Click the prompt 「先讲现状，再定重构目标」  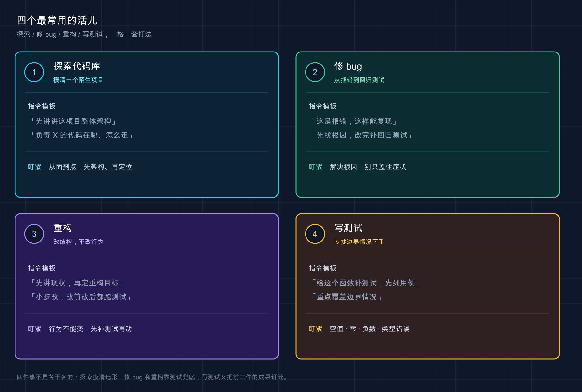[x=77, y=283]
